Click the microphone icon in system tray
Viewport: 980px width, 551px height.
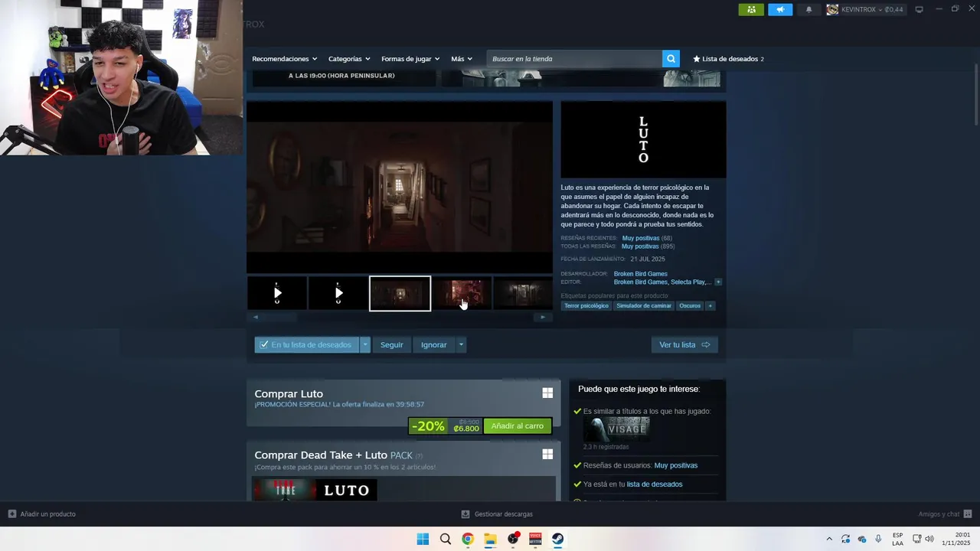[878, 539]
